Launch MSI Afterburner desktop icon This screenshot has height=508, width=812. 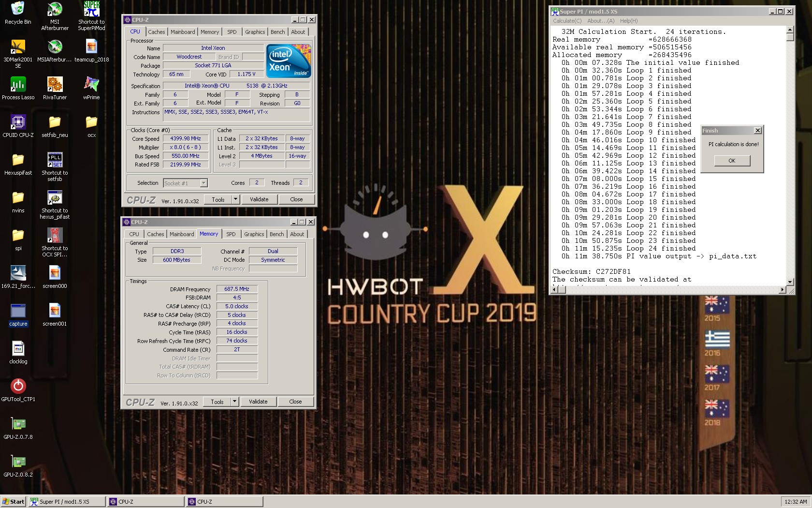coord(55,15)
